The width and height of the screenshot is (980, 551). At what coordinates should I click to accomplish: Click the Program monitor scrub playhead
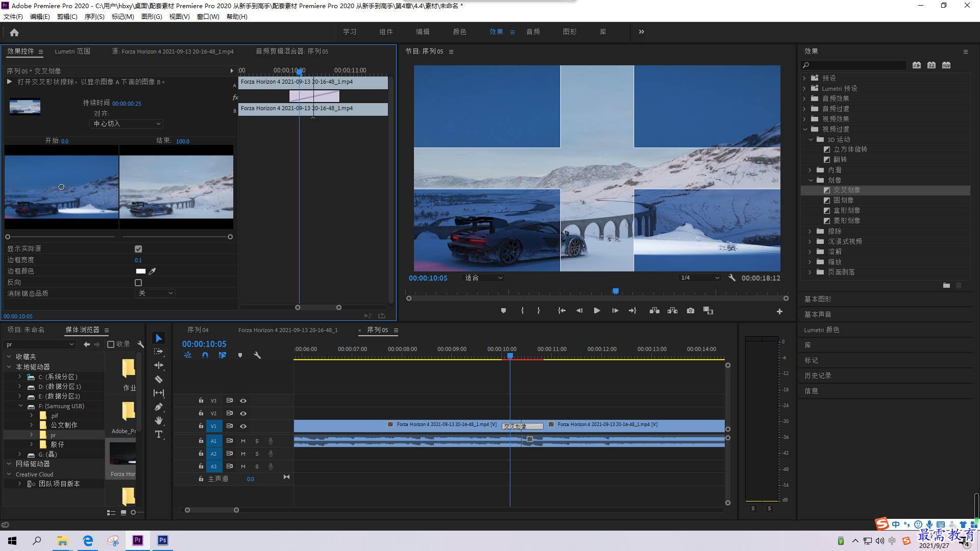click(x=616, y=291)
